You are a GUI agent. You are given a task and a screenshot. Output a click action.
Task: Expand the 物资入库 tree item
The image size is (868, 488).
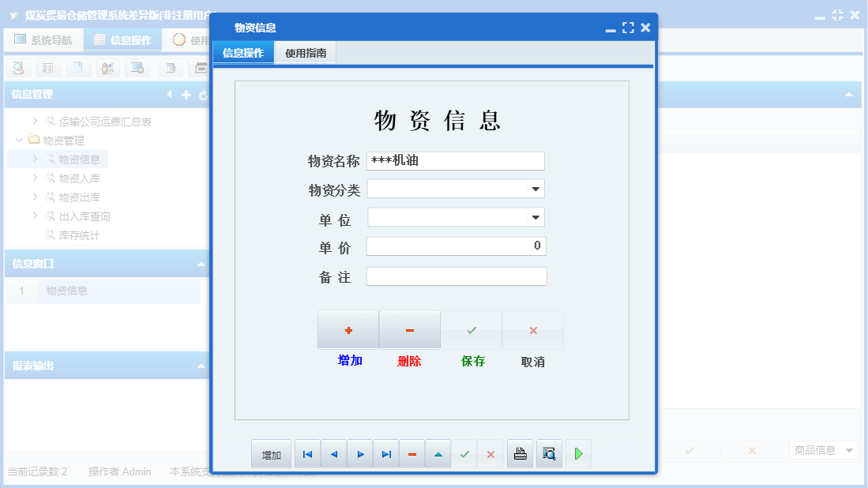coord(37,178)
